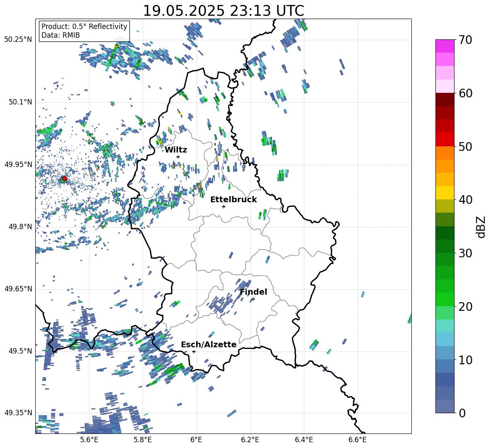Click the red radar site marker
This screenshot has height=448, width=491.
[x=64, y=178]
